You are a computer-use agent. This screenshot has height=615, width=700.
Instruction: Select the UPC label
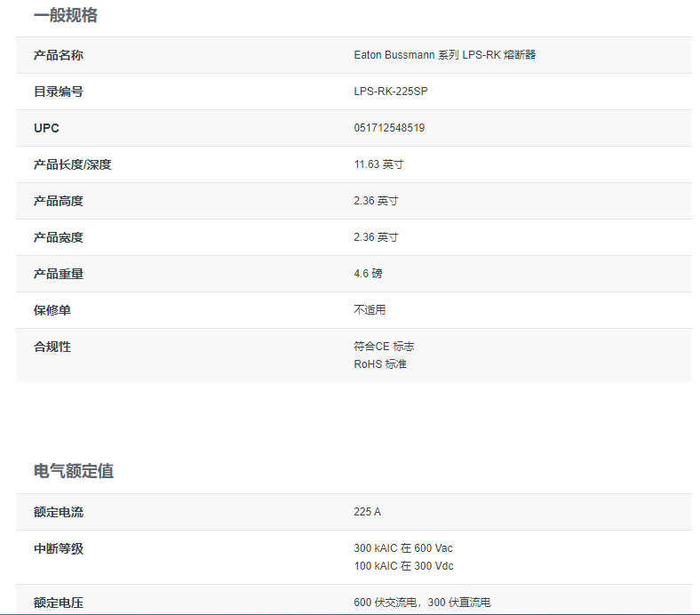click(46, 128)
